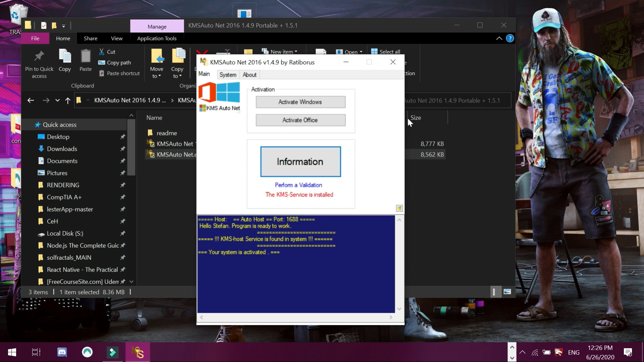Click right arrow of KMSAuto horizontal scrollbar
Viewport: 644px width, 362px height.
pos(391,317)
